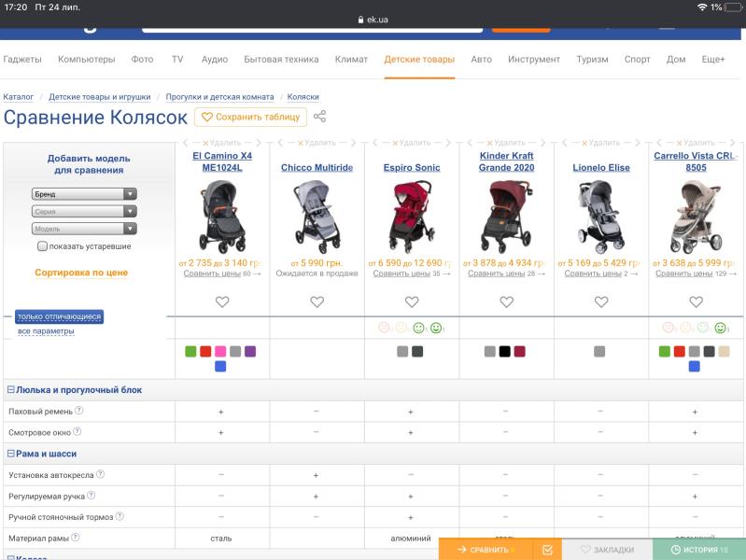This screenshot has height=560, width=746.
Task: Click the compare list checkmark icon in bottom bar
Action: click(548, 550)
